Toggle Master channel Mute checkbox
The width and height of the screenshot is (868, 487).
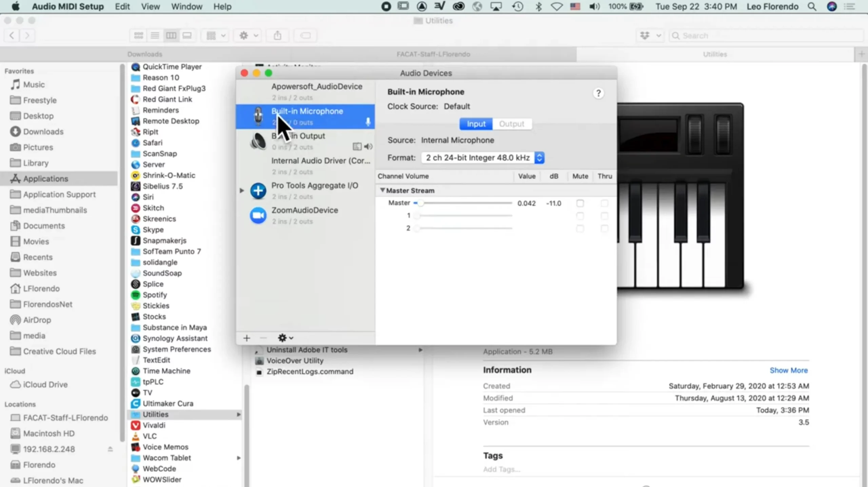[580, 203]
